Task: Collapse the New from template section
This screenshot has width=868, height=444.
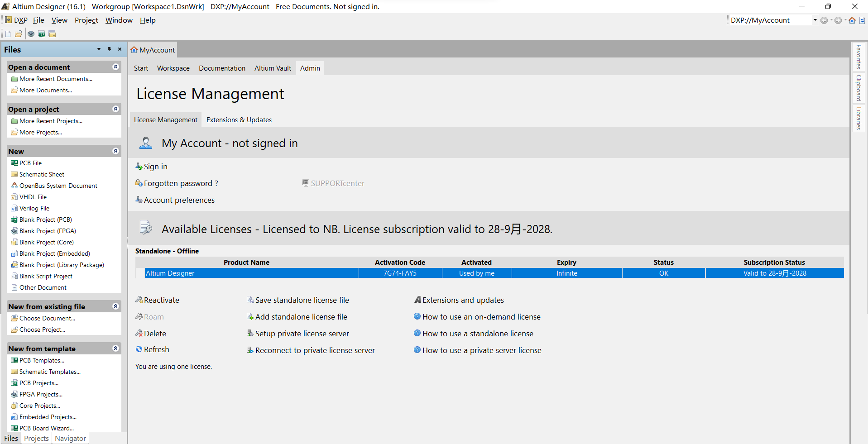Action: click(x=115, y=348)
